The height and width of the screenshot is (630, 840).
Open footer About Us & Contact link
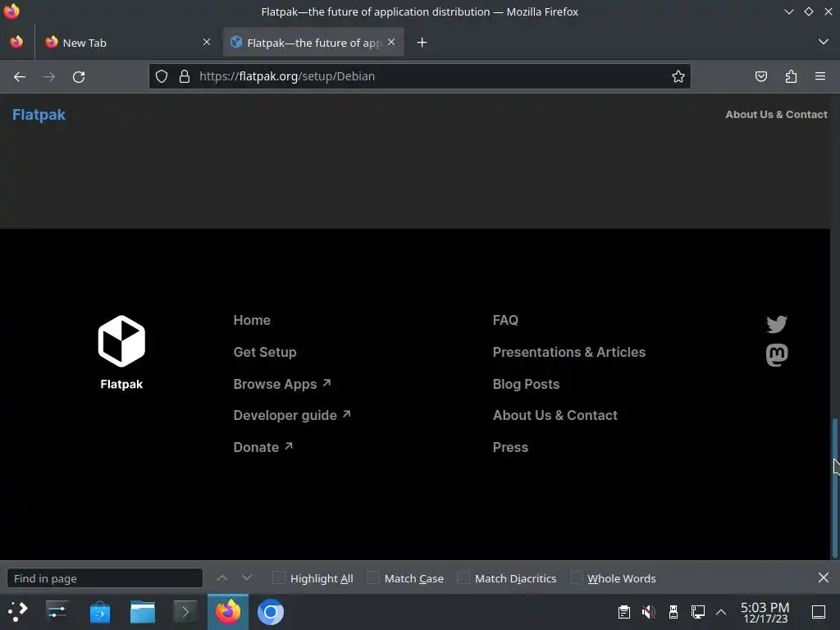click(555, 415)
